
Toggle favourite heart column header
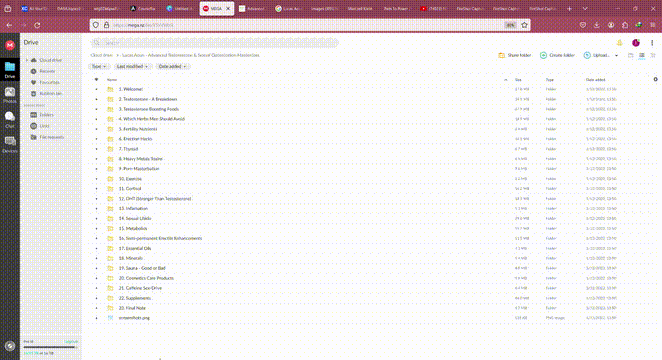96,79
